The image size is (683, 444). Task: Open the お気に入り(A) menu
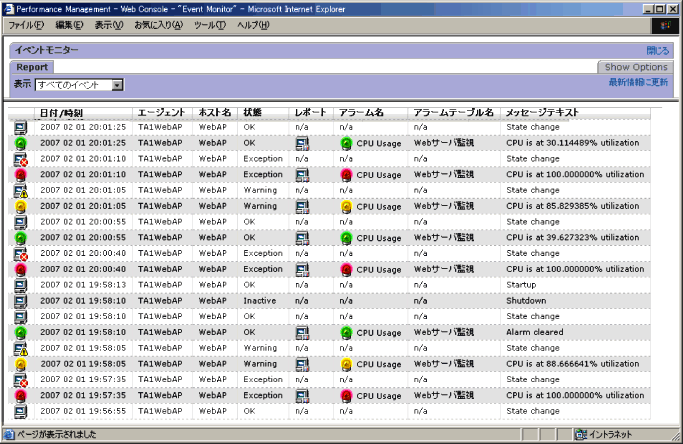click(158, 24)
